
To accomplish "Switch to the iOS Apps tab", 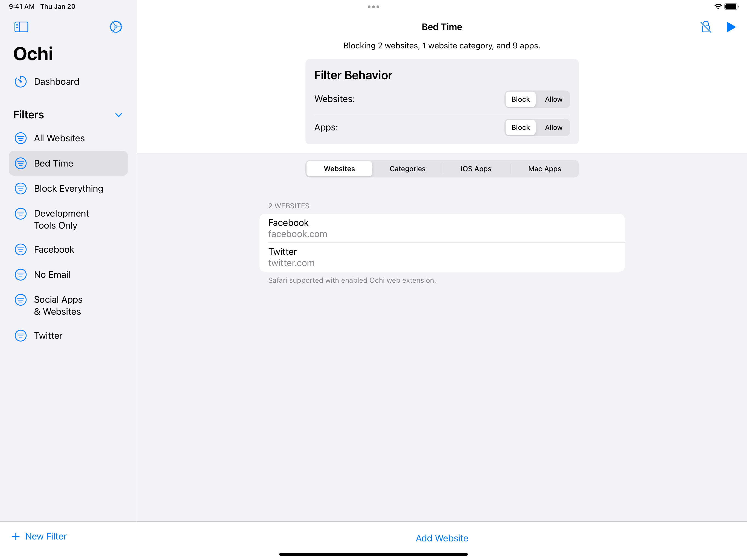I will click(475, 168).
